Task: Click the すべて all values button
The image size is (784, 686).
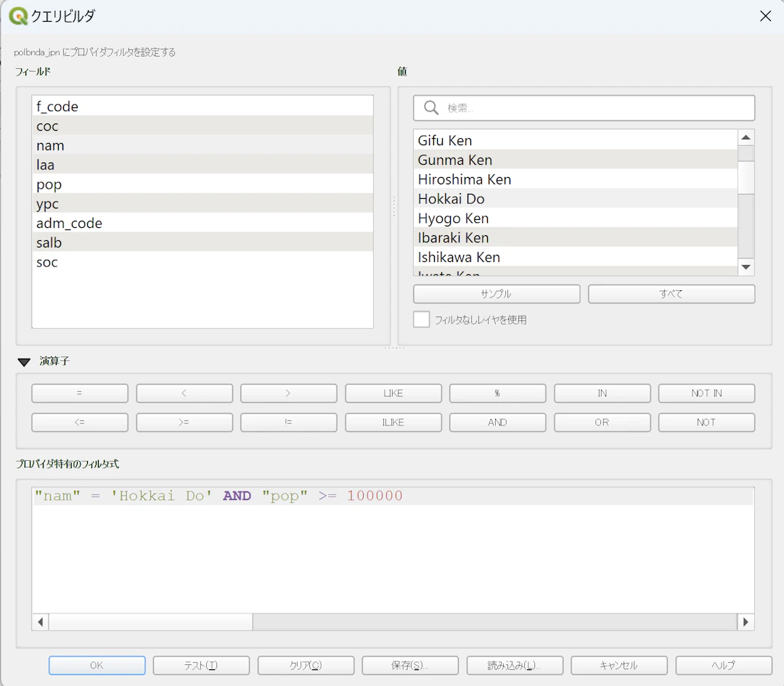Action: [x=671, y=294]
